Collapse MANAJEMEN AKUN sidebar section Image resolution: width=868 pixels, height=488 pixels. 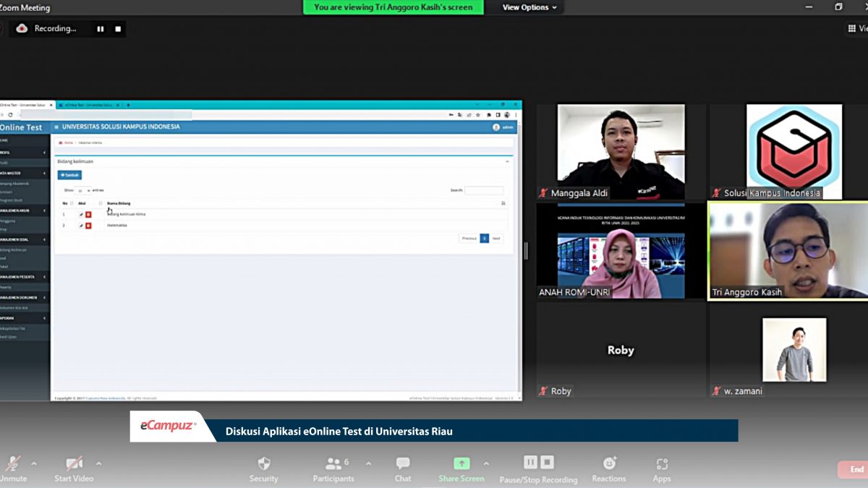point(44,210)
